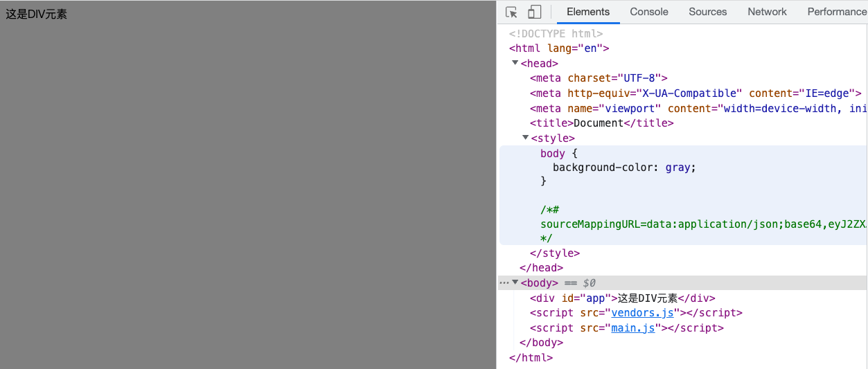Image resolution: width=868 pixels, height=369 pixels.
Task: Open the vendors.js script link
Action: pos(642,313)
